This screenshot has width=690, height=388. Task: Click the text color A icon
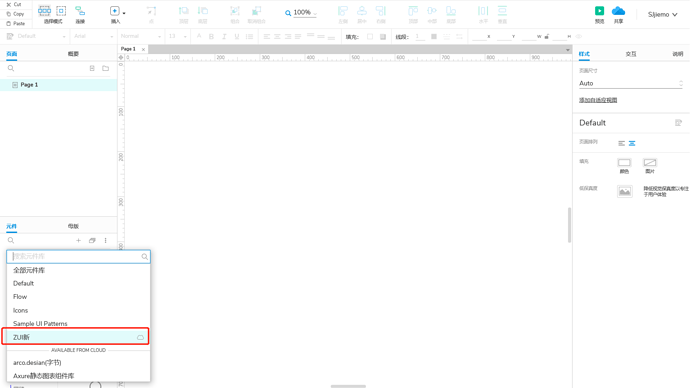pos(199,37)
